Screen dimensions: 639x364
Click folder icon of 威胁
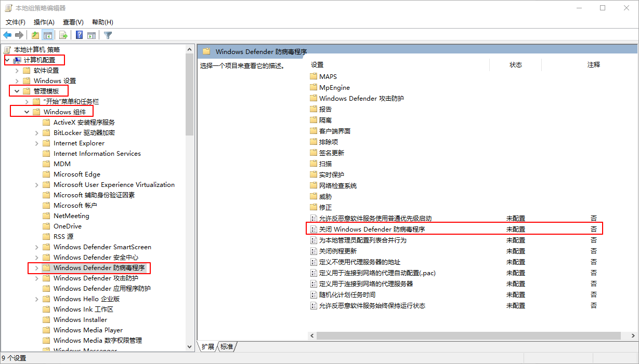click(314, 196)
